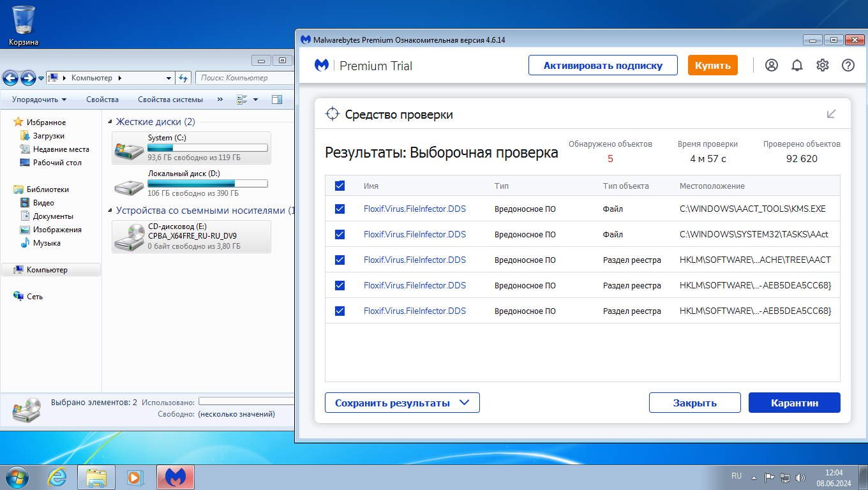The width and height of the screenshot is (868, 490).
Task: Open Internet Explorer from the taskbar
Action: (x=57, y=477)
